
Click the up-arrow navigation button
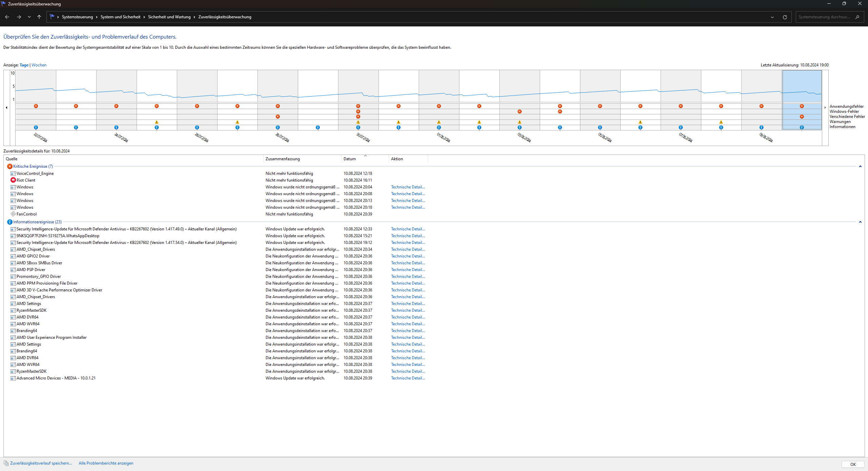39,17
